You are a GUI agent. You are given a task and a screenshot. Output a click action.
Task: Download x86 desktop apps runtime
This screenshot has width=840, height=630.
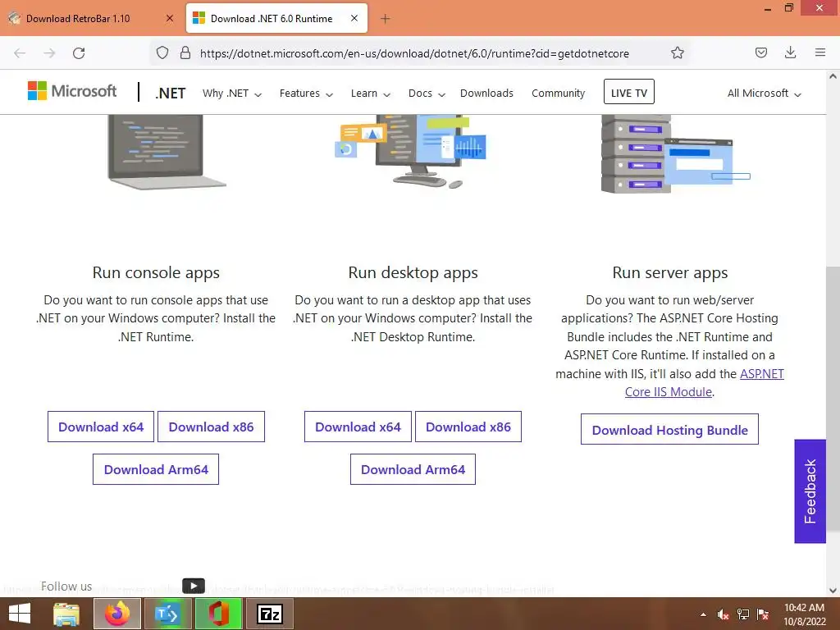tap(468, 427)
